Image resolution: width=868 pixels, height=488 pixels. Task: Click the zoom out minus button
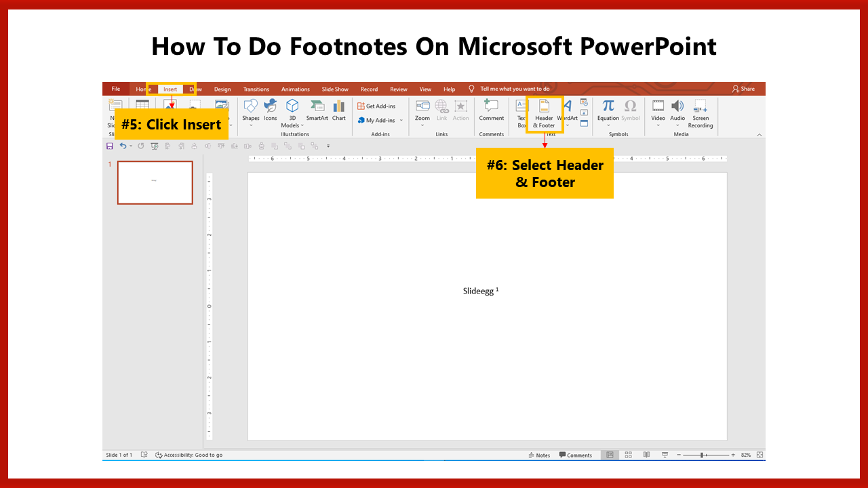679,455
